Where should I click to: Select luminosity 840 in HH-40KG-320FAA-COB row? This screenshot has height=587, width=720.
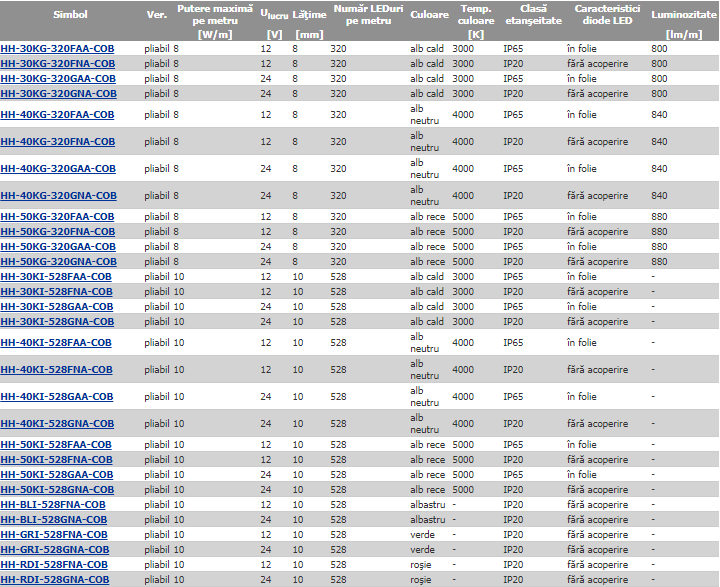[659, 115]
